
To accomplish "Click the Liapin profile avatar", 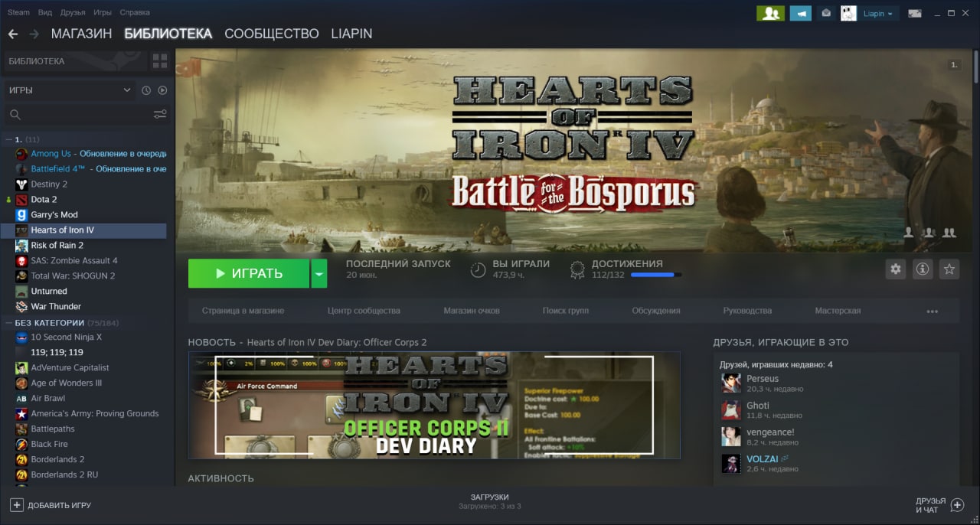I will 848,13.
